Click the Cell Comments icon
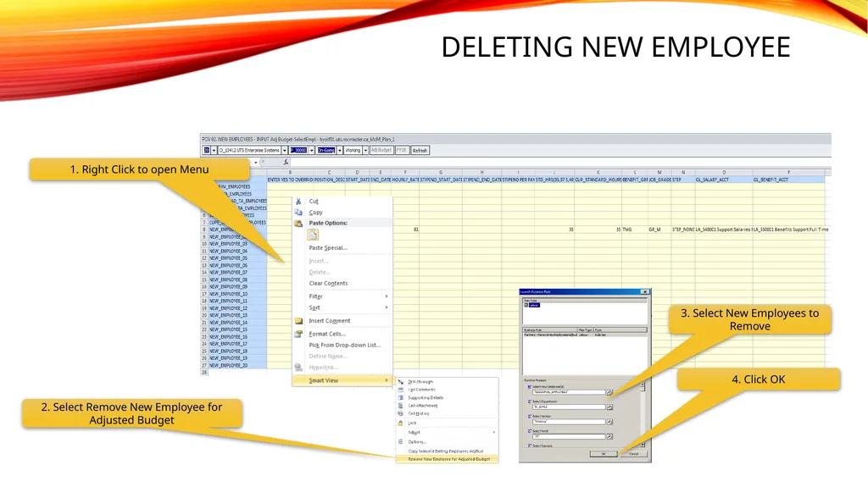The image size is (868, 487). point(400,390)
